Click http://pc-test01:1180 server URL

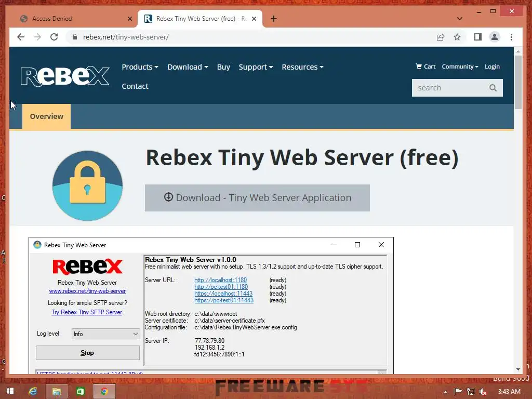point(221,287)
